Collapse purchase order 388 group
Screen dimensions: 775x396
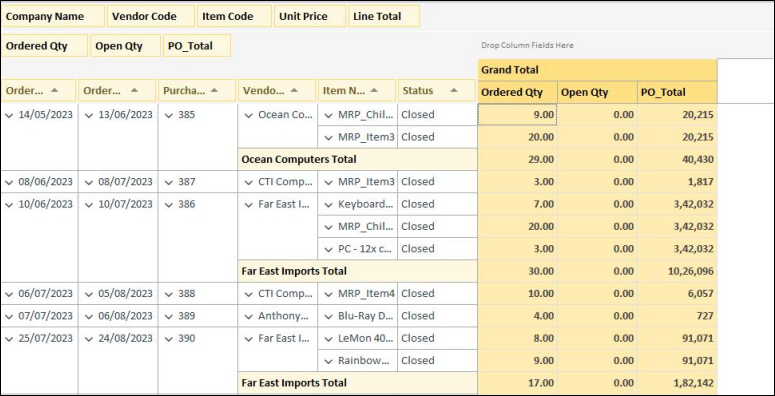tap(169, 294)
